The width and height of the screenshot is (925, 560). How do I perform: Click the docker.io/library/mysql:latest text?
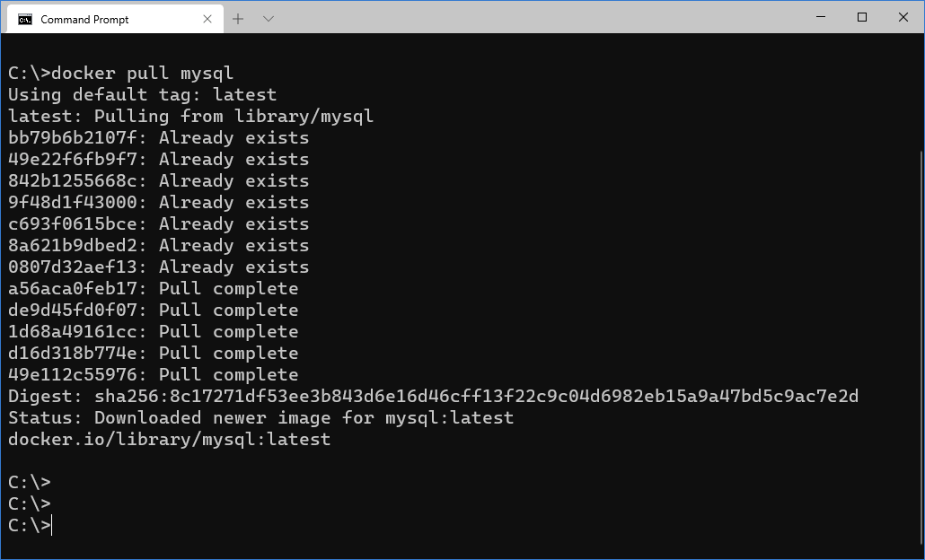170,439
